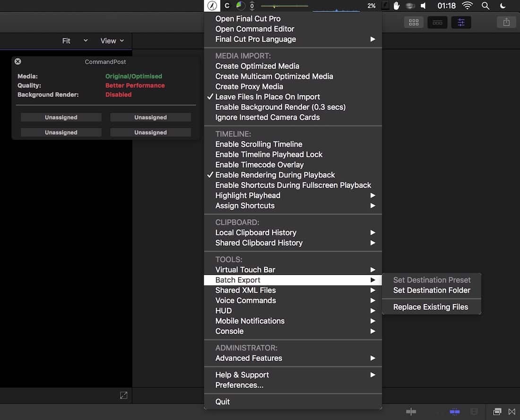Open Spotlight search magnifier
This screenshot has height=420, width=520.
485,6
